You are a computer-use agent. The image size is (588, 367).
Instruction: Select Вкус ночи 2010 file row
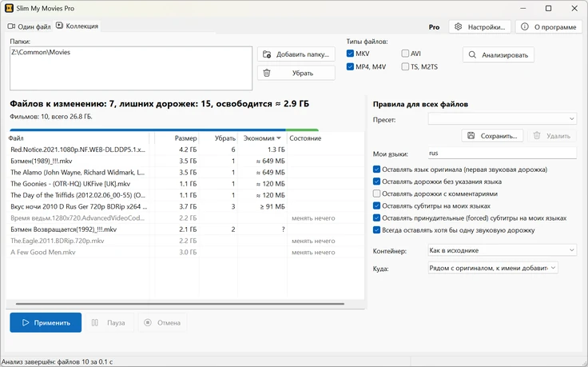(185, 206)
